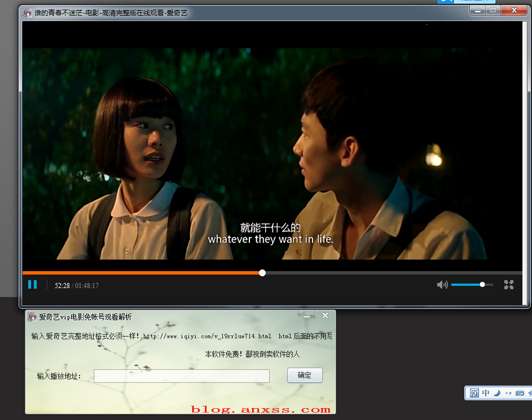Click the volume slider handle
The image size is (532, 420).
point(482,284)
